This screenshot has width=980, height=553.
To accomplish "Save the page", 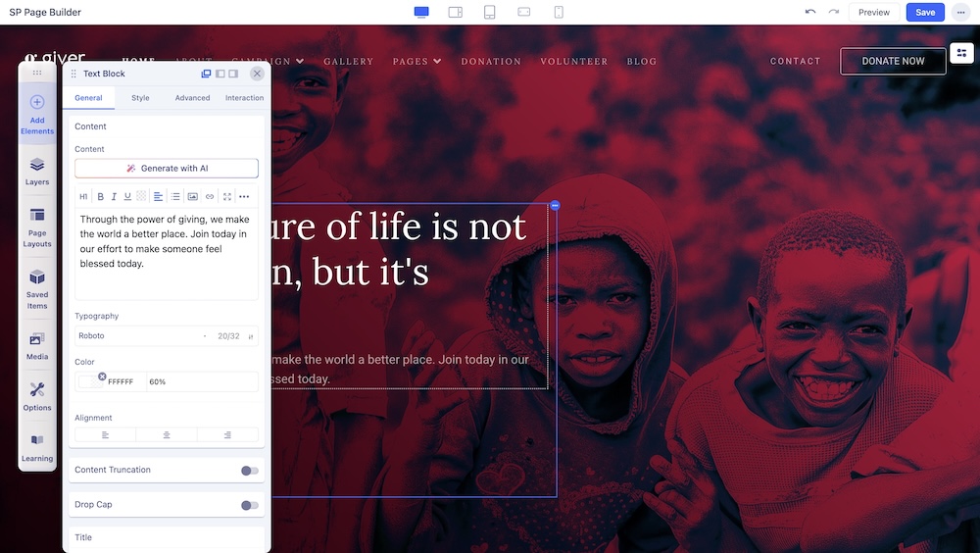I will click(x=925, y=12).
